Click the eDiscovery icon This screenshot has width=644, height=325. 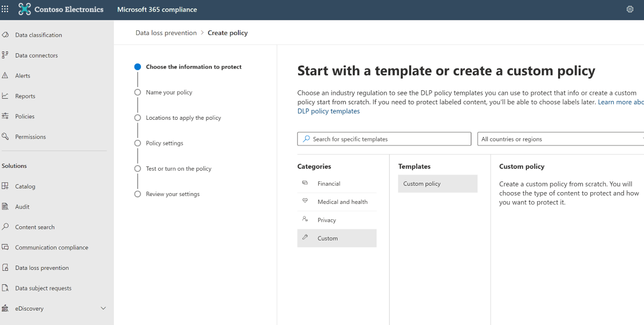(x=5, y=308)
